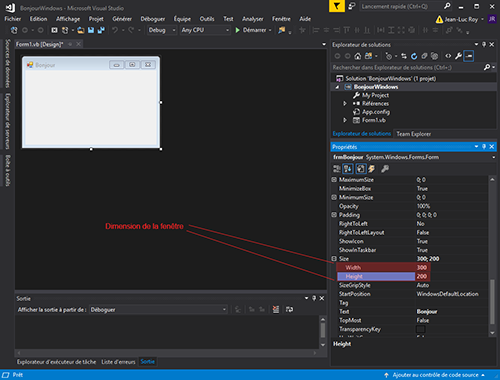
Task: Click the Home icon in Solution Explorer
Action: click(x=357, y=56)
